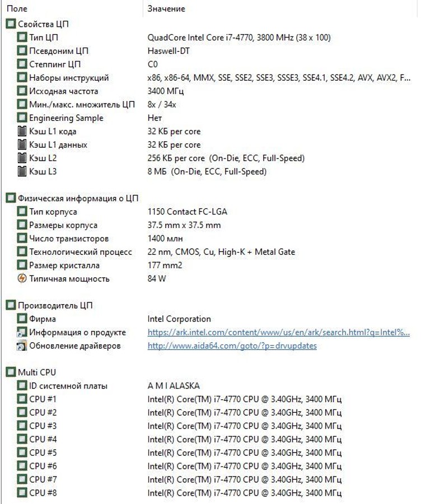The image size is (430, 504).
Task: Click the Поле column header
Action: coord(17,8)
